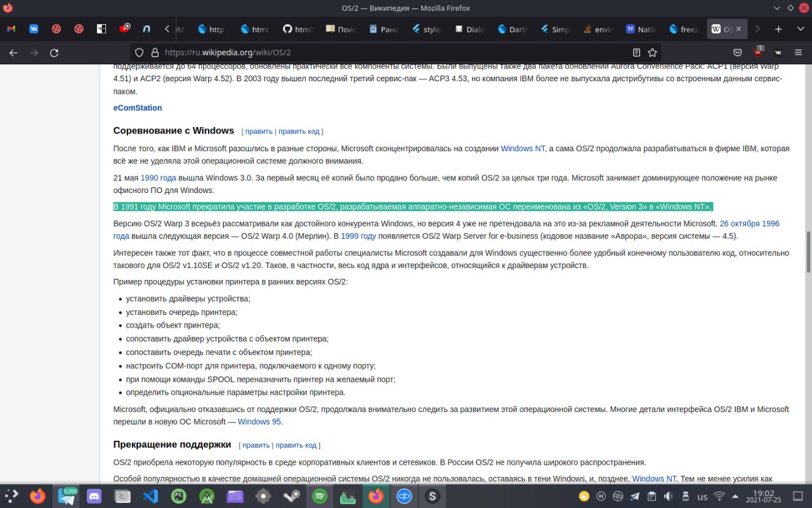The image size is (812, 508).
Task: Launch Android Studio from the taskbar
Action: point(207,496)
